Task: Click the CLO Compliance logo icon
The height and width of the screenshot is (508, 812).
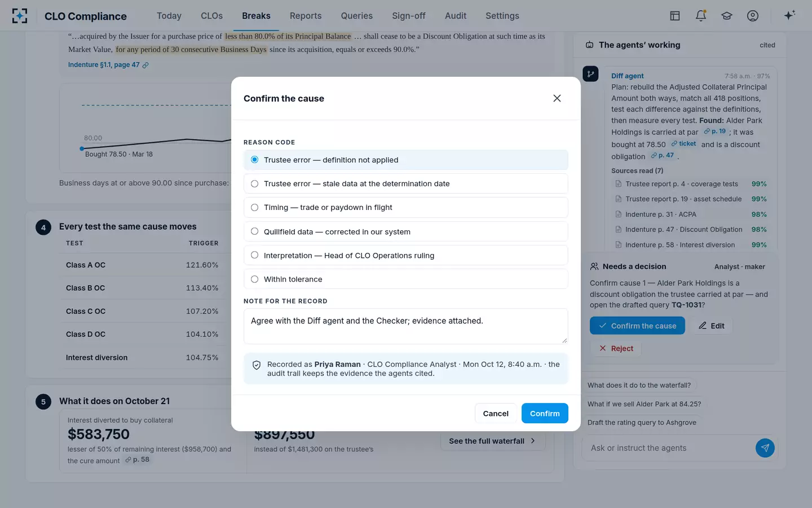Action: click(20, 16)
